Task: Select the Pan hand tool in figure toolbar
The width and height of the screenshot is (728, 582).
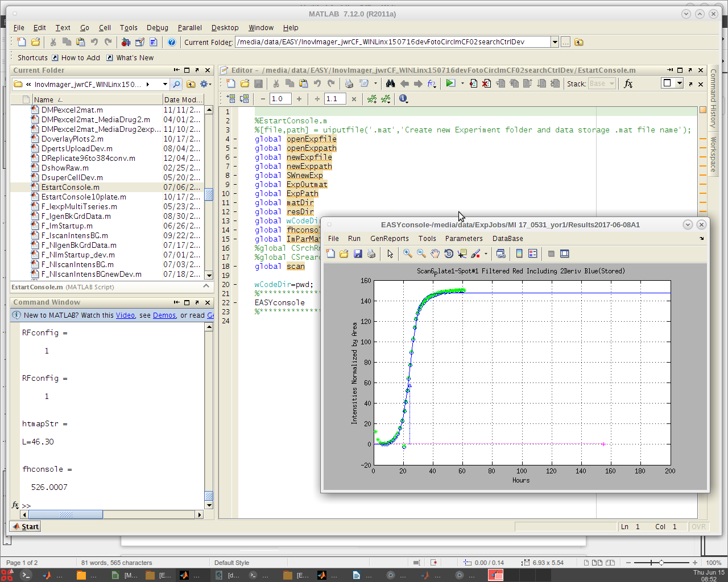Action: 435,253
